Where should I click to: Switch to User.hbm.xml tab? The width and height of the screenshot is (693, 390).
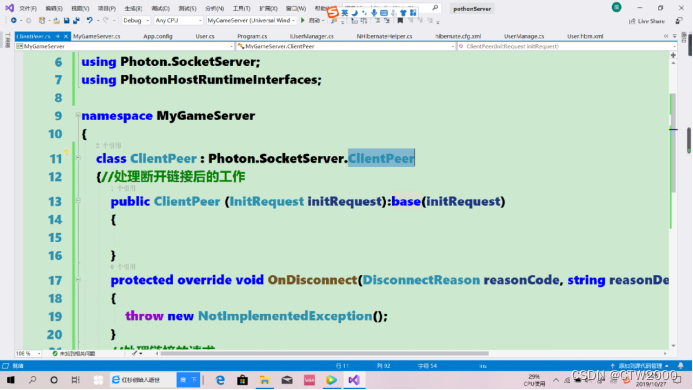coord(585,36)
